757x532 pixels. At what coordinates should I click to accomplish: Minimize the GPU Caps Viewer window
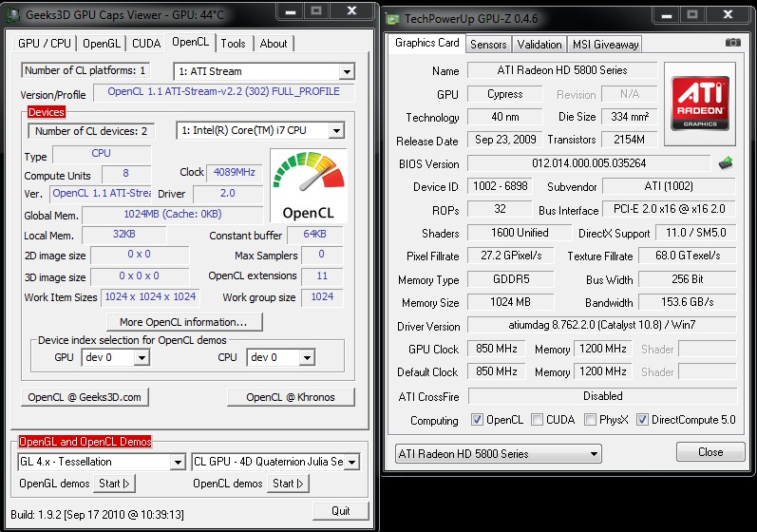click(291, 12)
